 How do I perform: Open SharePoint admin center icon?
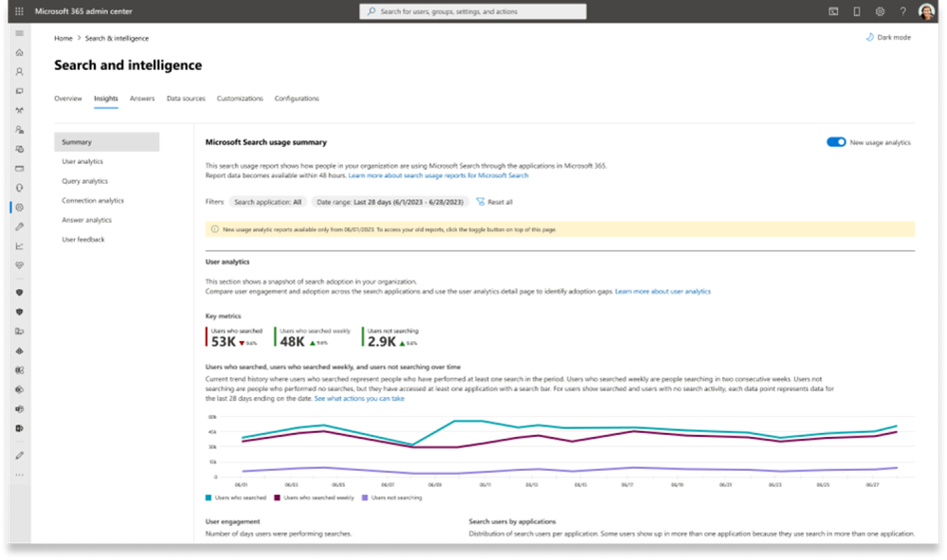[19, 389]
